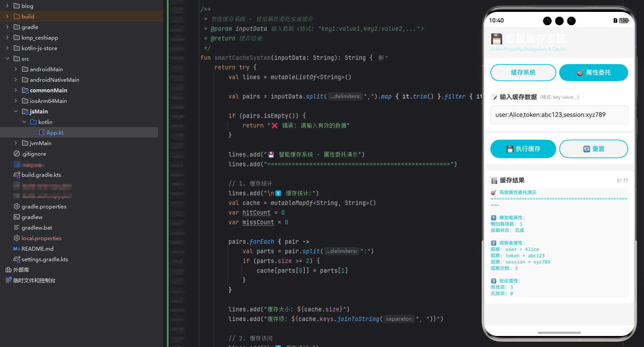This screenshot has width=644, height=347.
Task: Click the missCount variable declaration
Action: (258, 222)
